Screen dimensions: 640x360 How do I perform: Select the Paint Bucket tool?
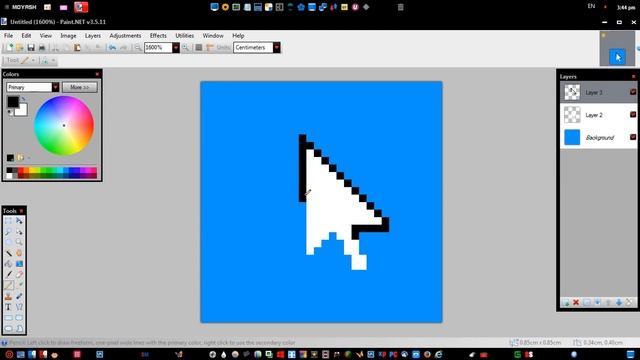click(8, 264)
